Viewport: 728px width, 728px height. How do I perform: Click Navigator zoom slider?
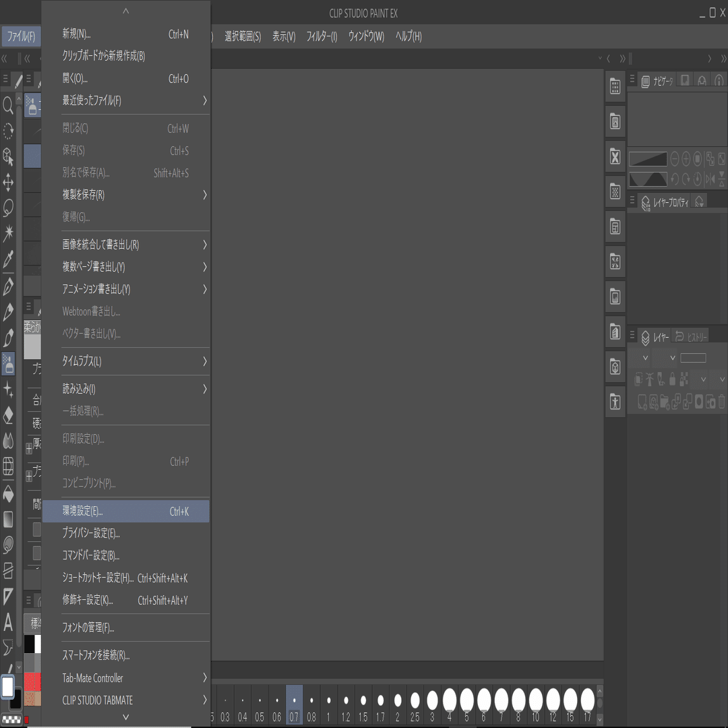pyautogui.click(x=648, y=159)
